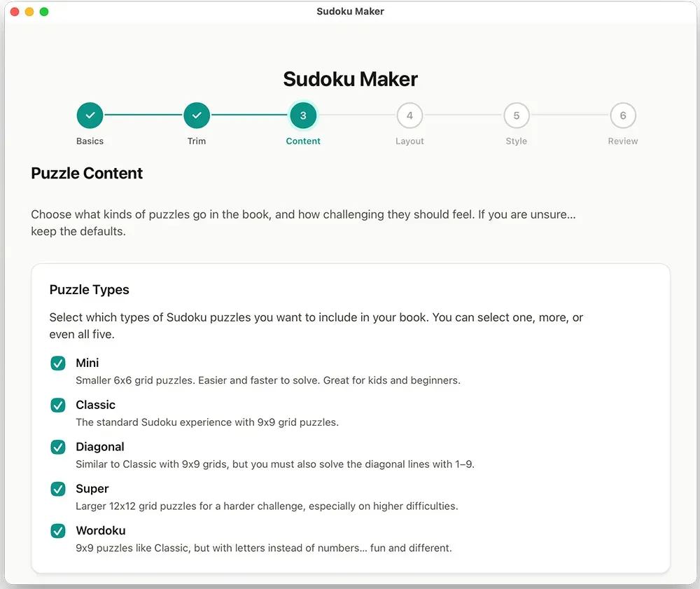Go to the Review step label
This screenshot has width=700, height=589.
622,141
